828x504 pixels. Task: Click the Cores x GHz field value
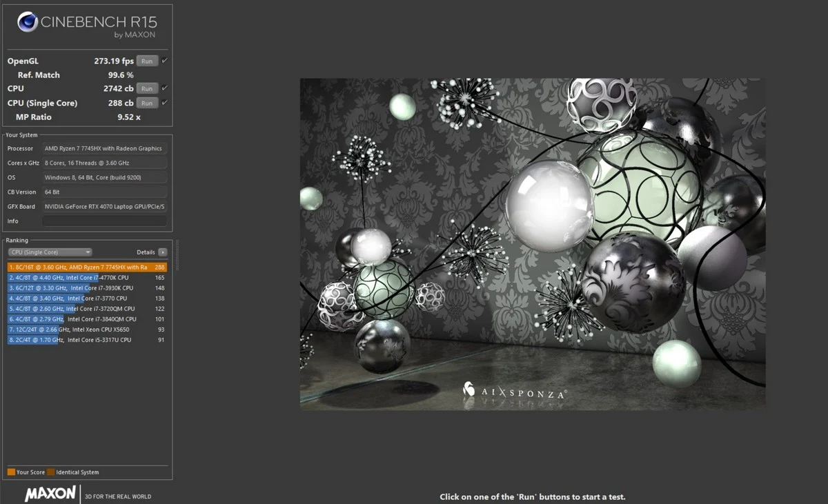click(104, 163)
